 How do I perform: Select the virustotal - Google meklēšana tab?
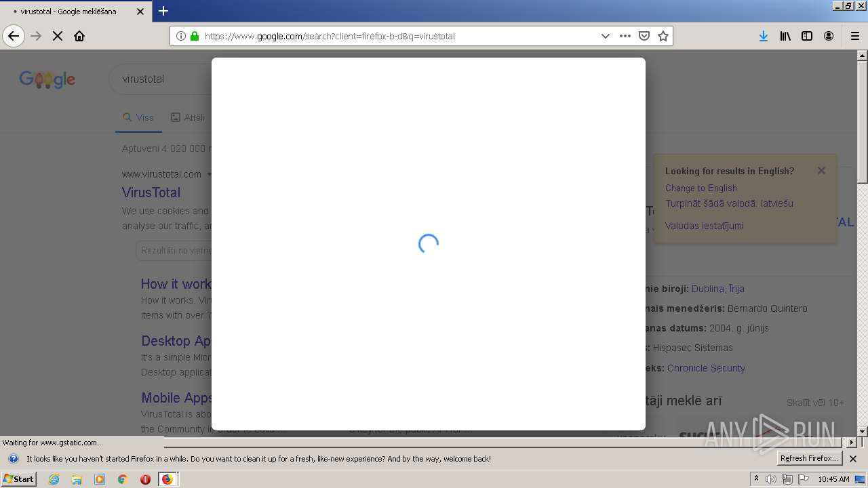(75, 12)
